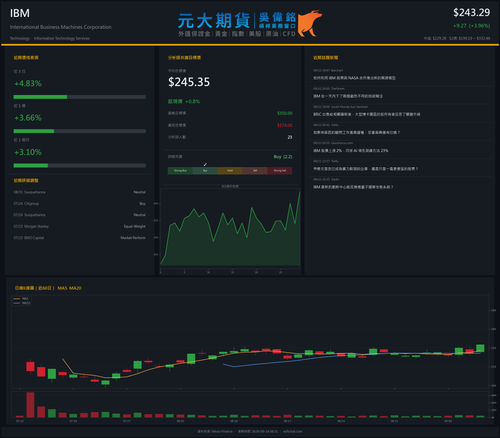Click the progress bar under +3.66%
The width and height of the screenshot is (500, 438).
(x=80, y=131)
